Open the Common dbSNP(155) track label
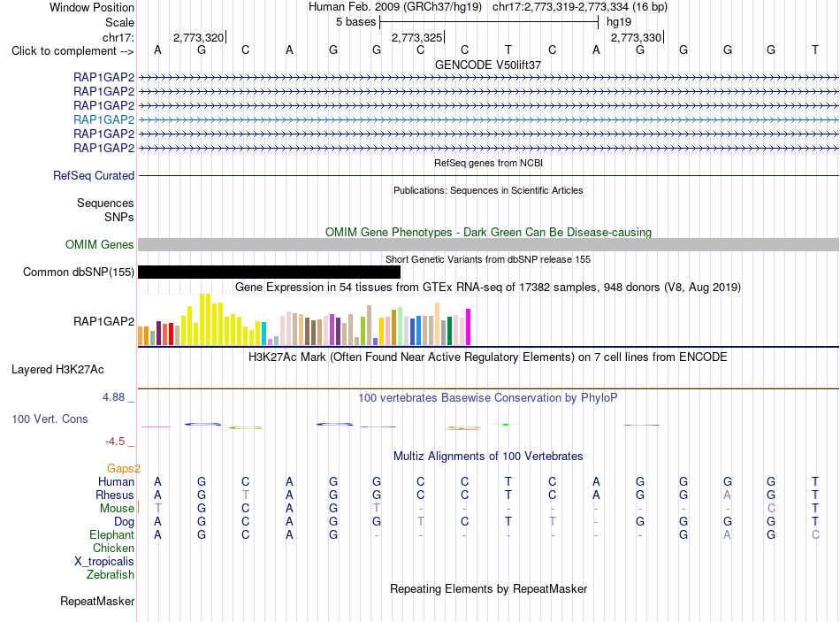This screenshot has height=622, width=840. point(78,272)
